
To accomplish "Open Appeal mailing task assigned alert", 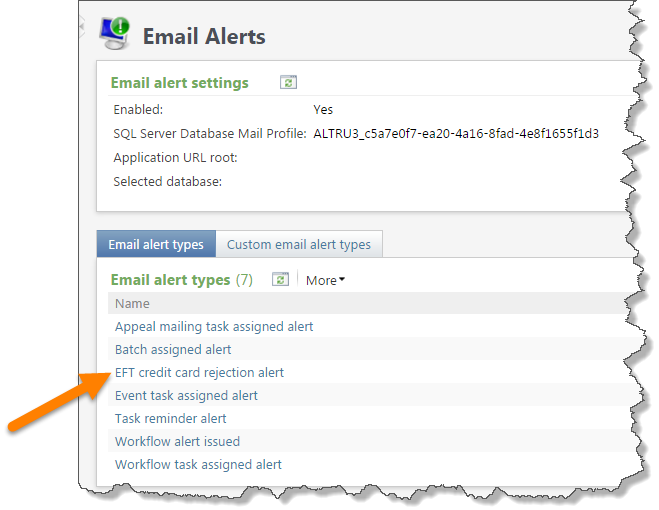I will point(214,327).
